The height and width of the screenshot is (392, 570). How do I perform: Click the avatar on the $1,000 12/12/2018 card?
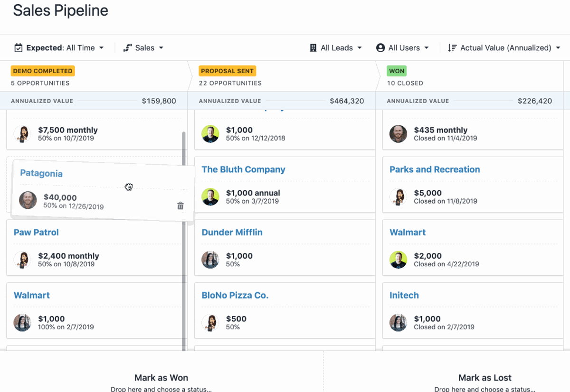tap(210, 134)
